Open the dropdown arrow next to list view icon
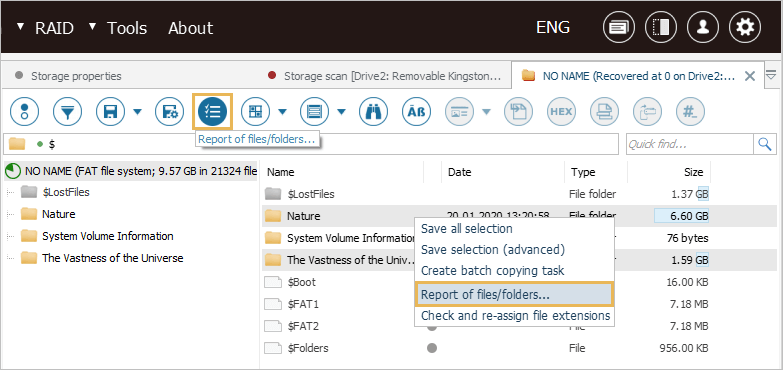 342,111
